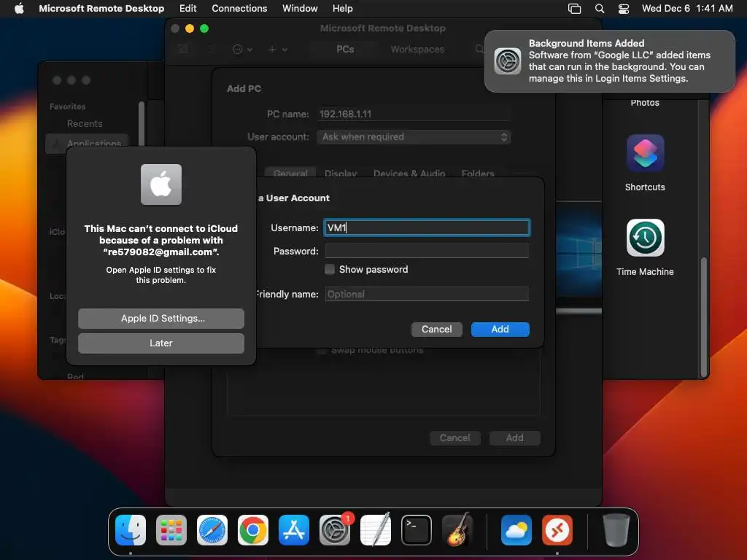Viewport: 747px width, 560px height.
Task: Select Applications in Finder sidebar
Action: point(88,143)
